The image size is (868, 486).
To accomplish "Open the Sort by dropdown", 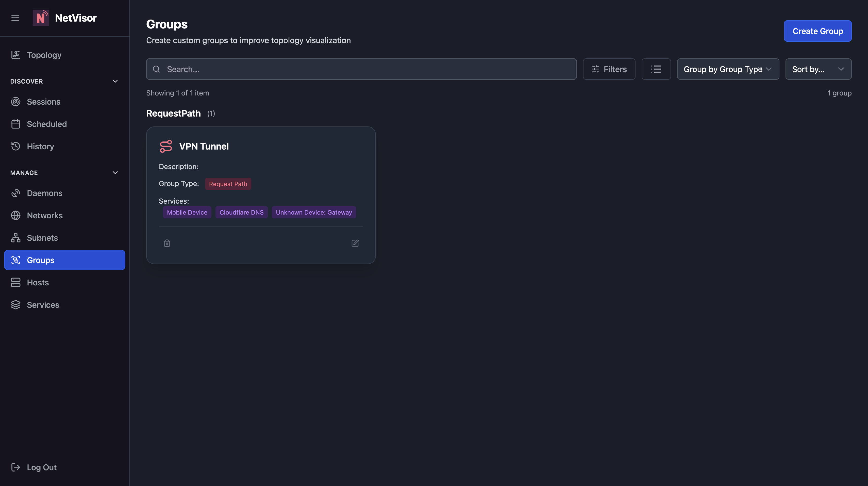I will pos(818,69).
